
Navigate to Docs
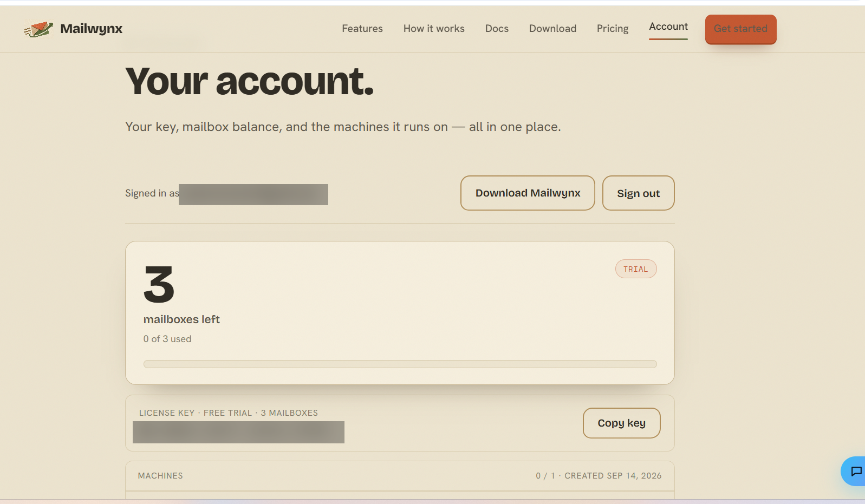497,29
